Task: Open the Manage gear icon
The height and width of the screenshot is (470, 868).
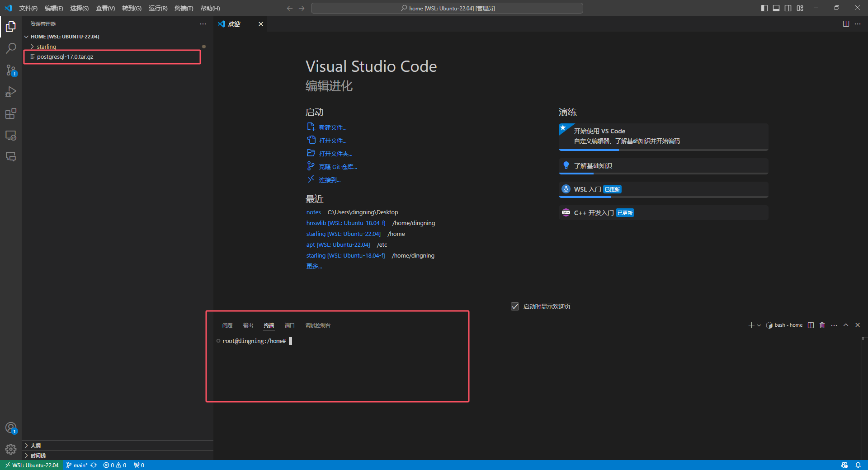Action: 11,449
